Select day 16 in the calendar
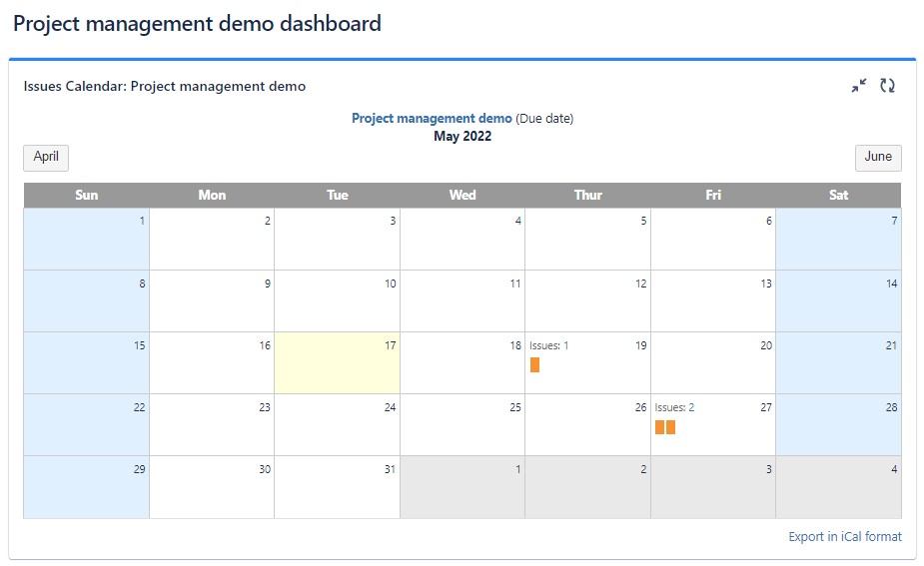 point(212,362)
